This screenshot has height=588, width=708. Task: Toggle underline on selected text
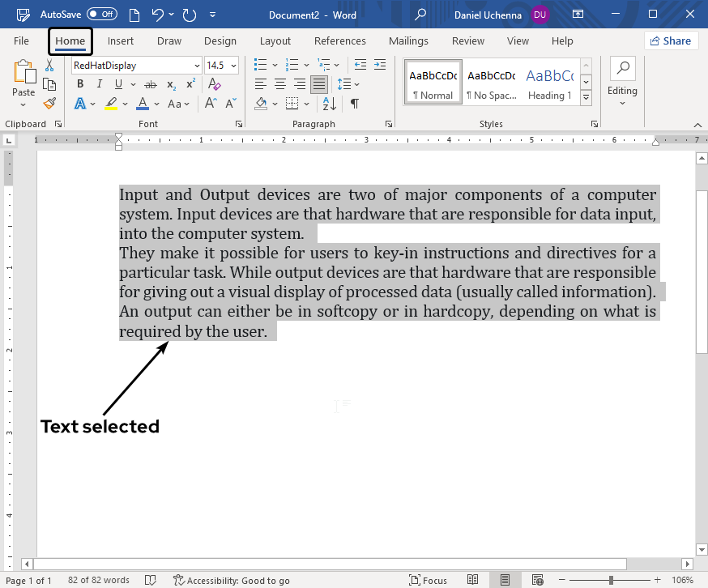pyautogui.click(x=116, y=83)
